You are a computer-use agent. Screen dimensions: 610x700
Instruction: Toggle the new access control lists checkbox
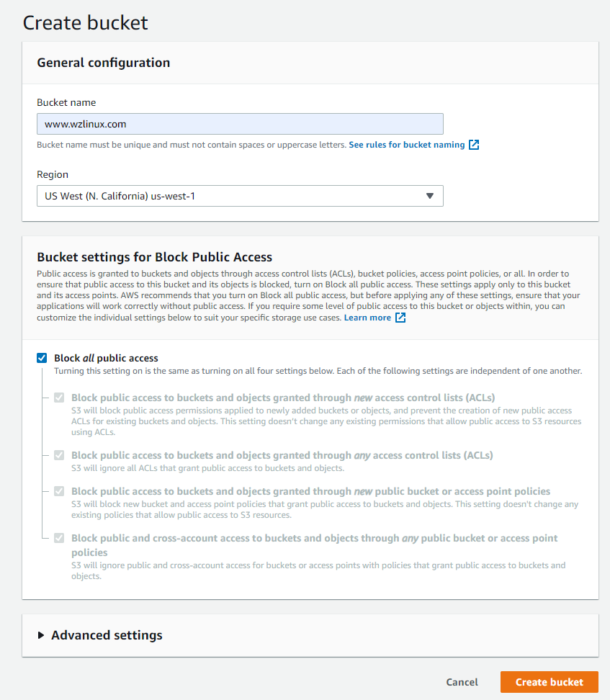[x=59, y=398]
